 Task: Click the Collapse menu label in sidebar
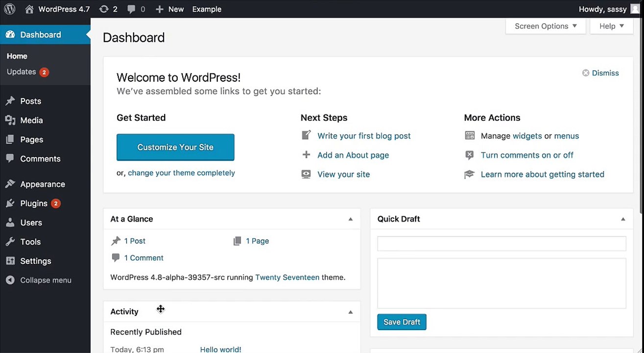46,280
